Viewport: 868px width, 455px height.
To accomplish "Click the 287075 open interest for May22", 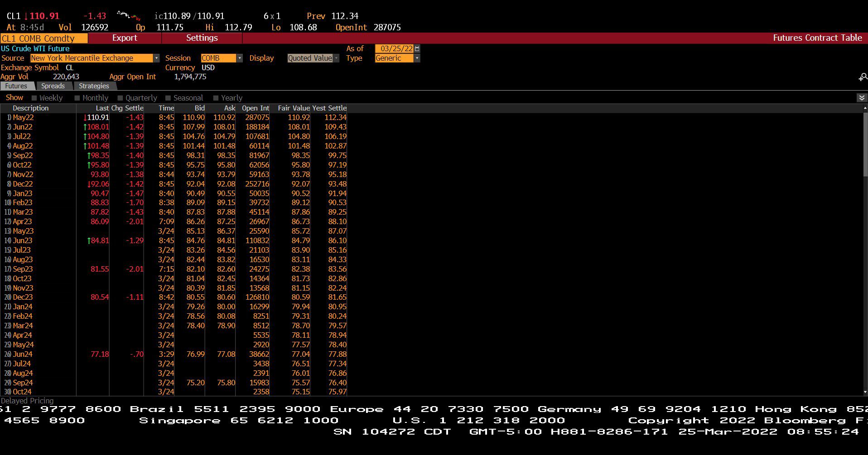I will coord(257,117).
